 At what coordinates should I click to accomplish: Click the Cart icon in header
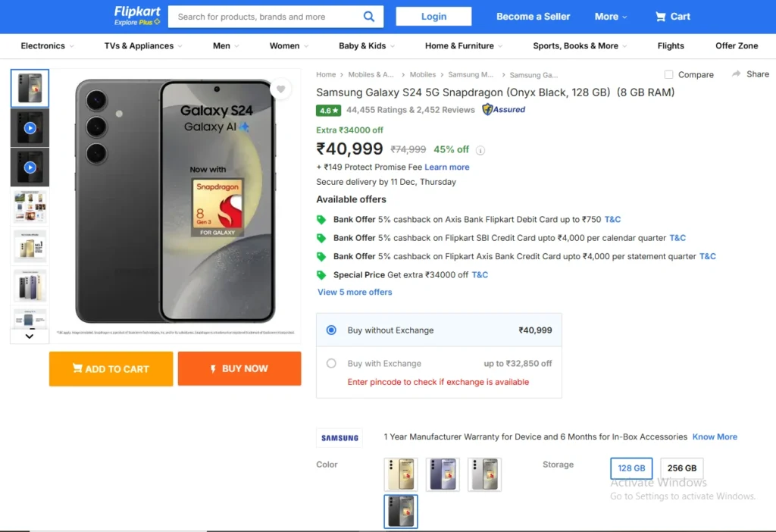click(661, 16)
